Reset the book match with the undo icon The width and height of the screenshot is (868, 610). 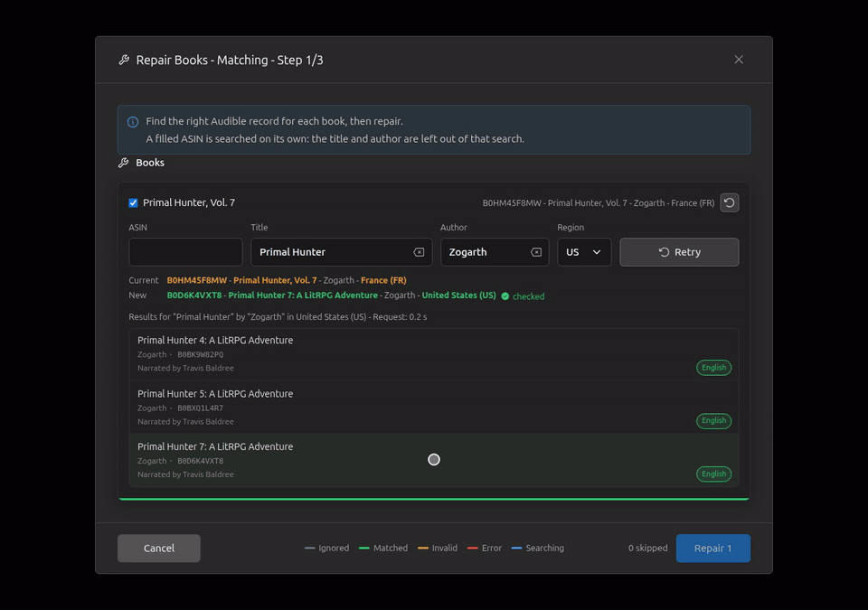729,202
